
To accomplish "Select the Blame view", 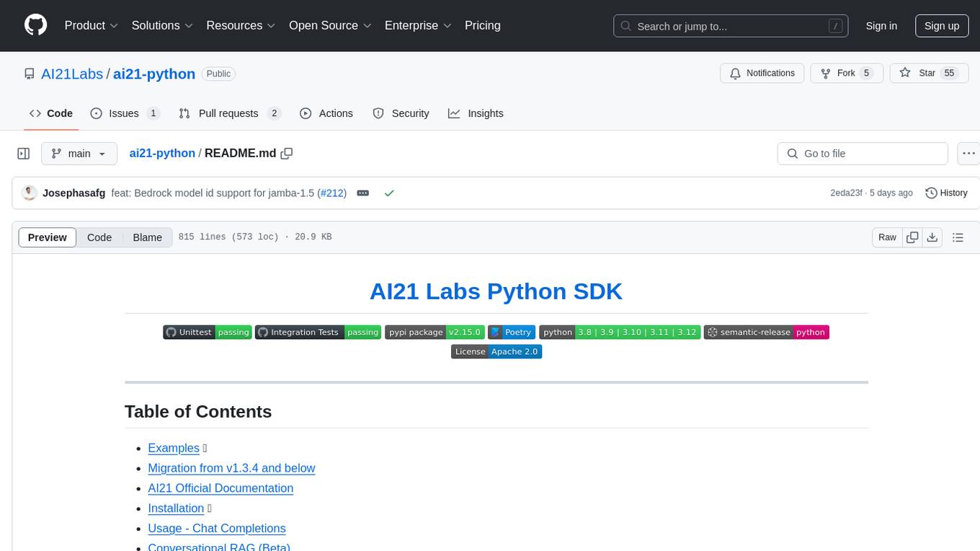I will click(x=148, y=237).
